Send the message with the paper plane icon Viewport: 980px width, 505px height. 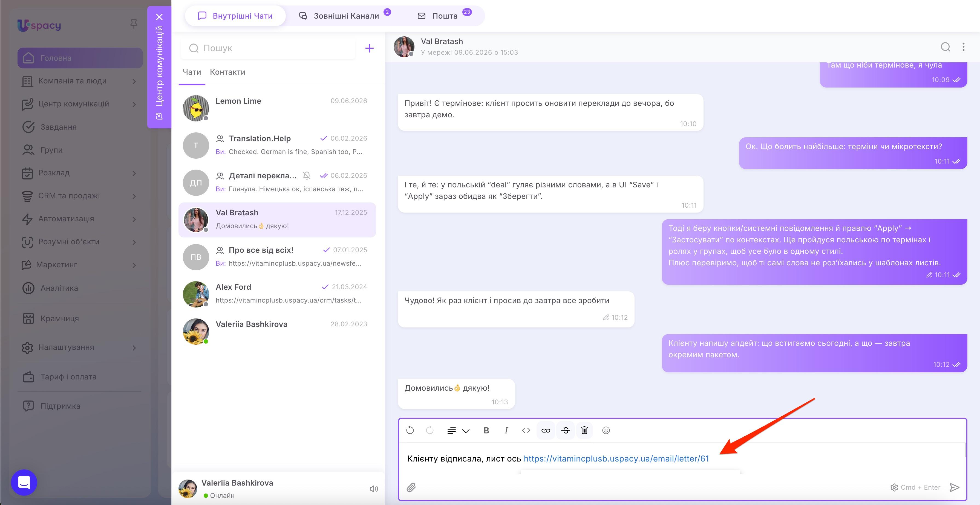955,487
